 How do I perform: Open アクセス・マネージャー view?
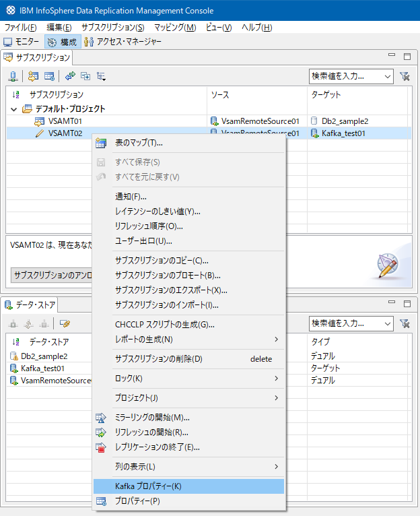point(123,42)
